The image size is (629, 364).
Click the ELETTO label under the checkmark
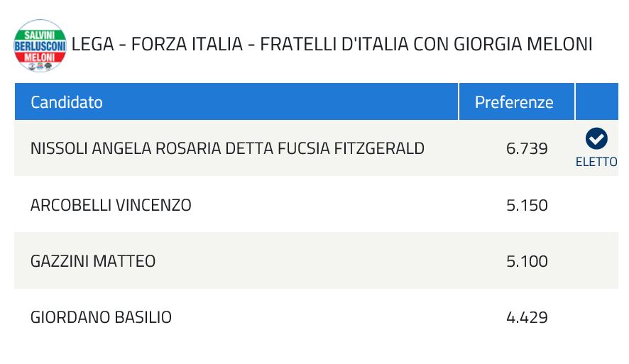[x=596, y=162]
